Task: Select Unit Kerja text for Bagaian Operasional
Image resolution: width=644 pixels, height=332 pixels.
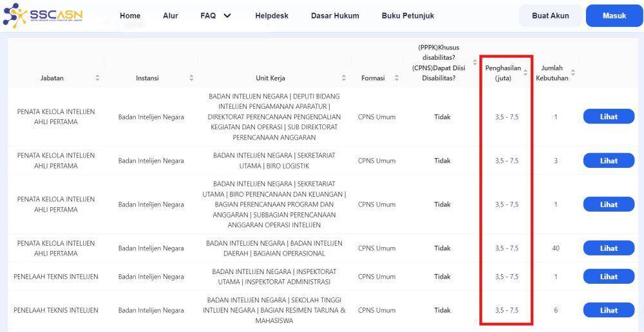Action: pos(274,248)
